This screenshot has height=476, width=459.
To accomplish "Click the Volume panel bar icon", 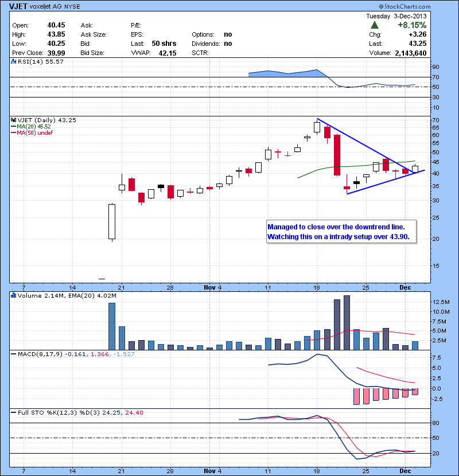I will (x=14, y=295).
